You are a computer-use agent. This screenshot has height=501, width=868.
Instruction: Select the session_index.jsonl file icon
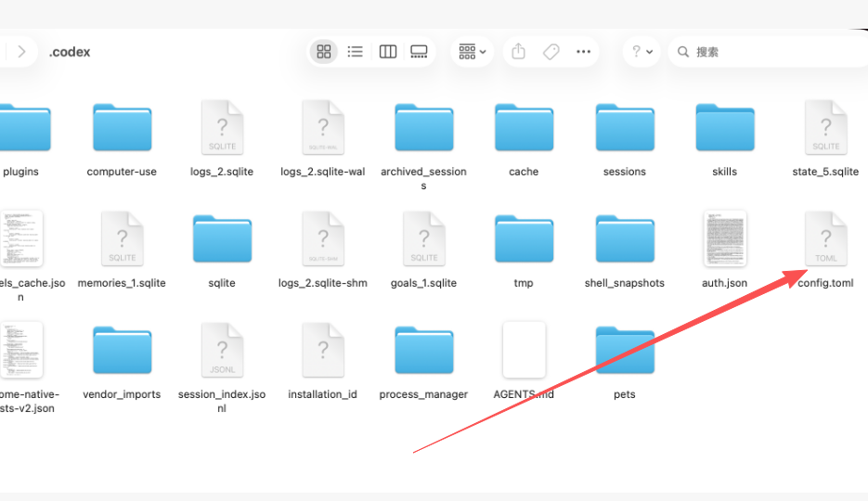[x=222, y=350]
